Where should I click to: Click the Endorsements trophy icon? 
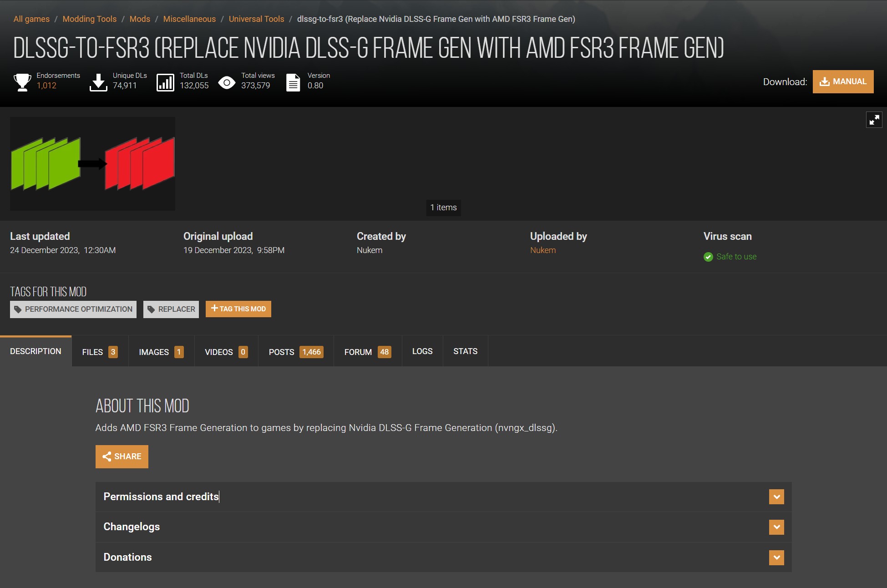(22, 82)
